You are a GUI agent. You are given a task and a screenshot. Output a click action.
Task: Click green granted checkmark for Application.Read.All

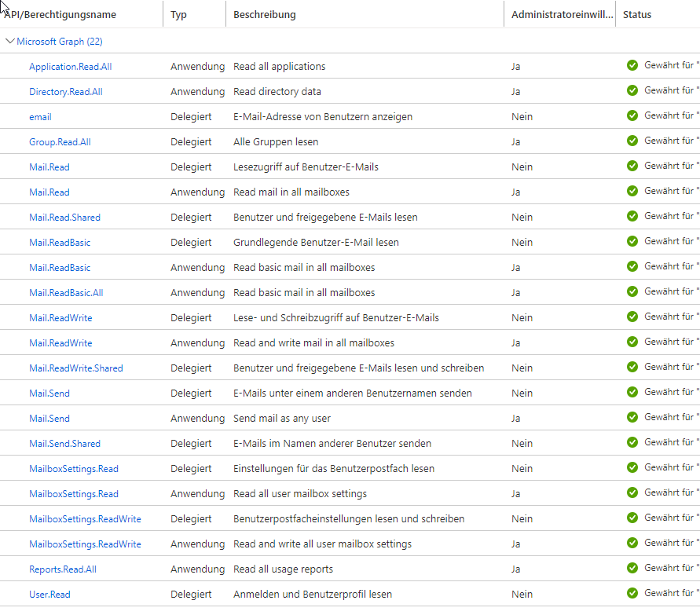tap(632, 65)
